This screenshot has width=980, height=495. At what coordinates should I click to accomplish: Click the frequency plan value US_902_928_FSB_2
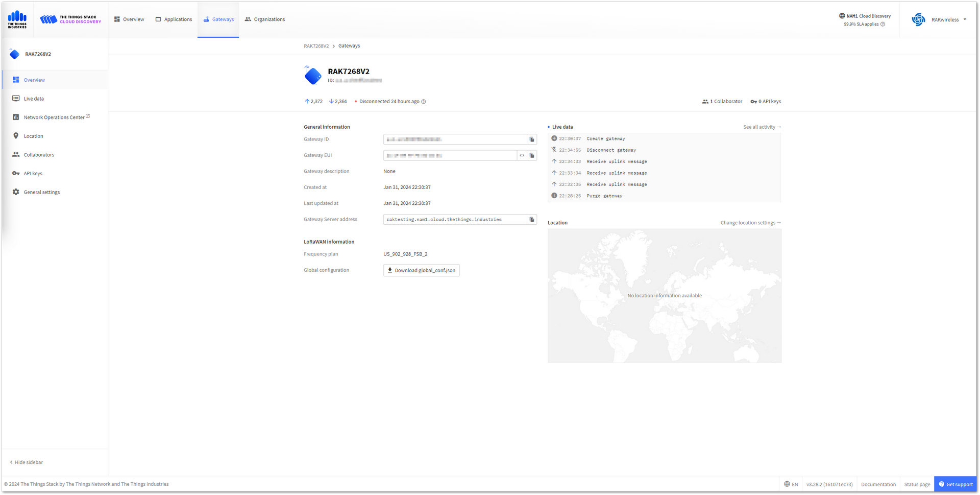405,254
